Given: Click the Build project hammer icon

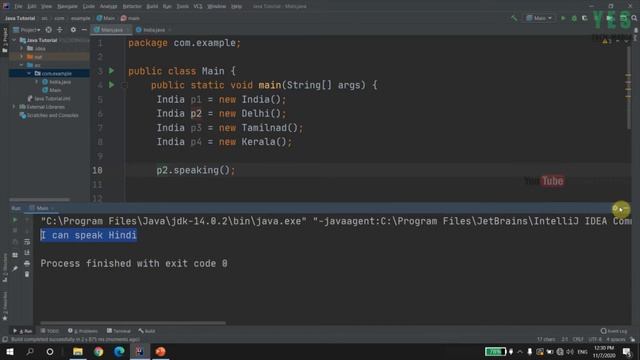Looking at the screenshot, I should pos(514,18).
